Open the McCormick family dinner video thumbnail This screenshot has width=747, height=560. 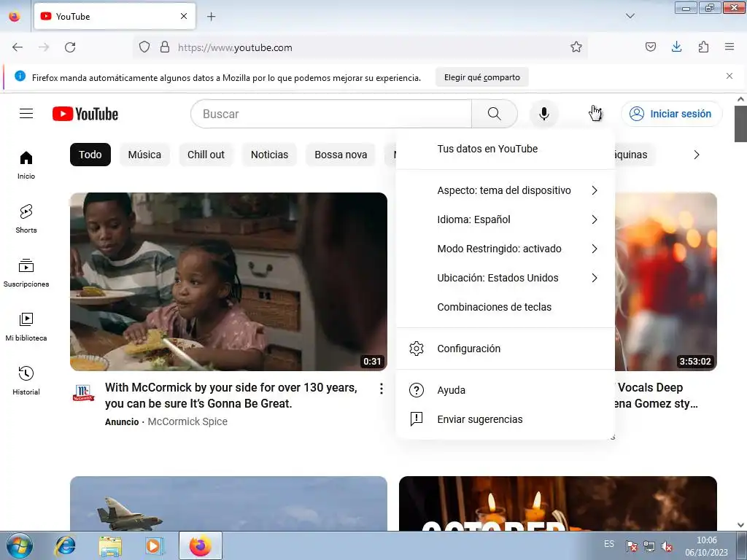pyautogui.click(x=228, y=281)
